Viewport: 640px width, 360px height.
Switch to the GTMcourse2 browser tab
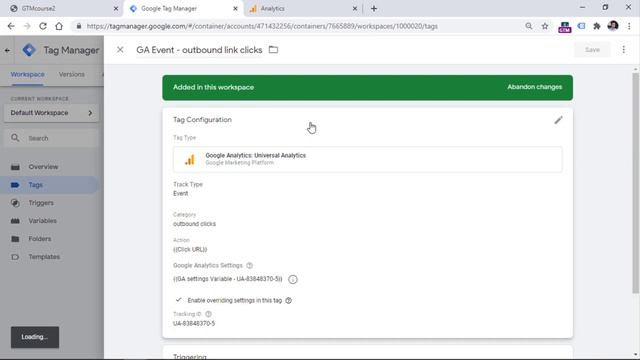(x=61, y=9)
